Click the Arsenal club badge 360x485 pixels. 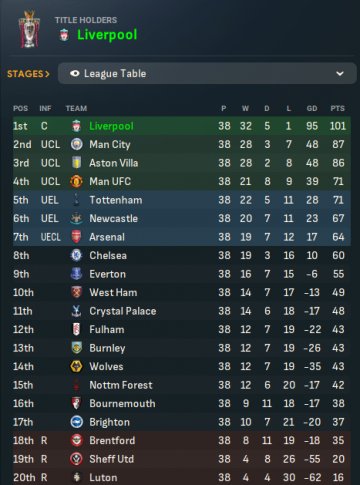76,237
